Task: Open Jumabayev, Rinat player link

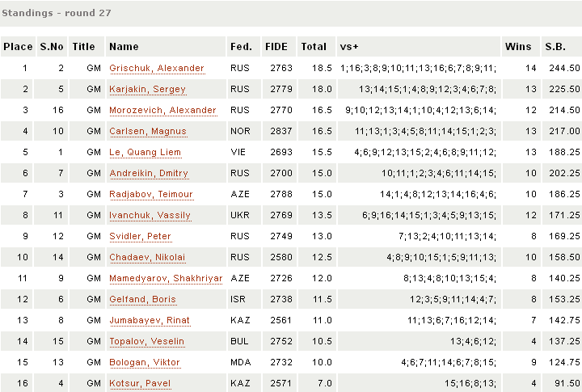Action: point(150,321)
